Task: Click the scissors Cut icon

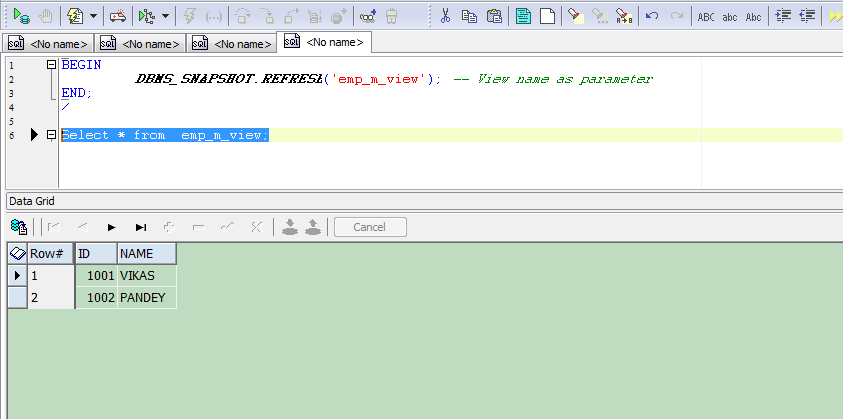Action: pos(445,16)
